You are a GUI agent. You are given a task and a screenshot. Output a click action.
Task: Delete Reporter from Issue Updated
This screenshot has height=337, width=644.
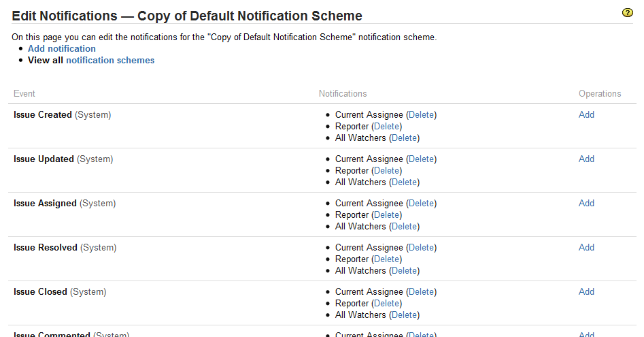(387, 171)
